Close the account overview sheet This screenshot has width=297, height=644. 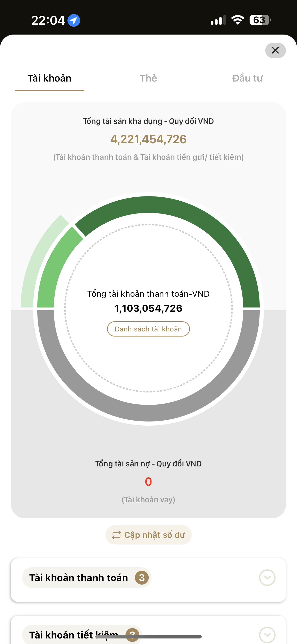[275, 50]
